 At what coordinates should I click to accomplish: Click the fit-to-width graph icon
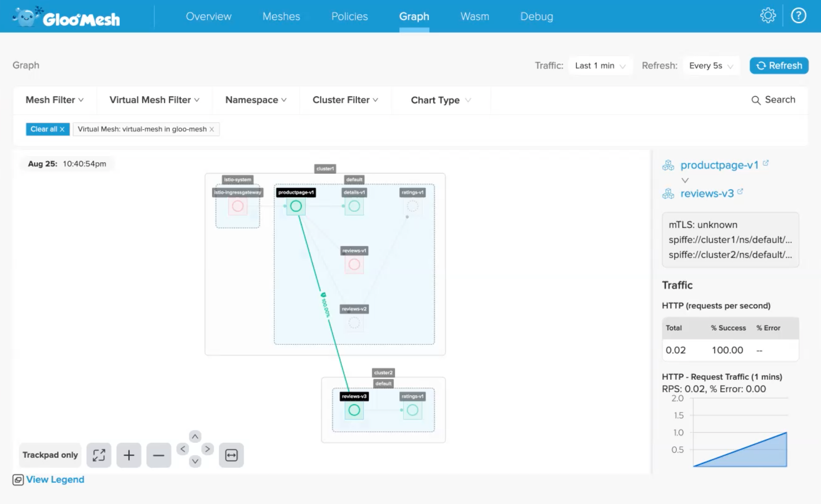(231, 455)
